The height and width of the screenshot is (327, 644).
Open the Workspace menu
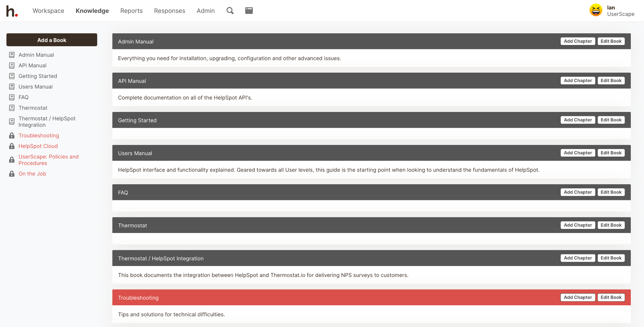tap(48, 11)
